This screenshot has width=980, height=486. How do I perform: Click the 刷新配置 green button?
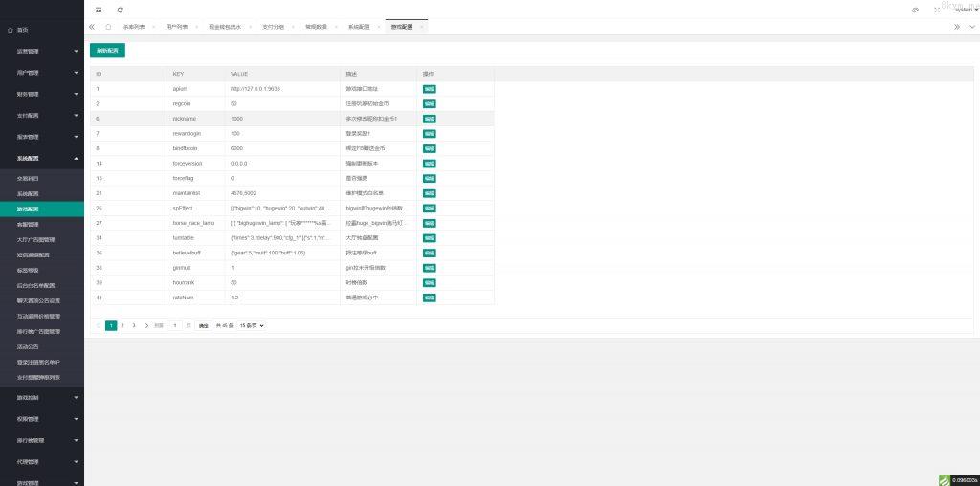107,50
